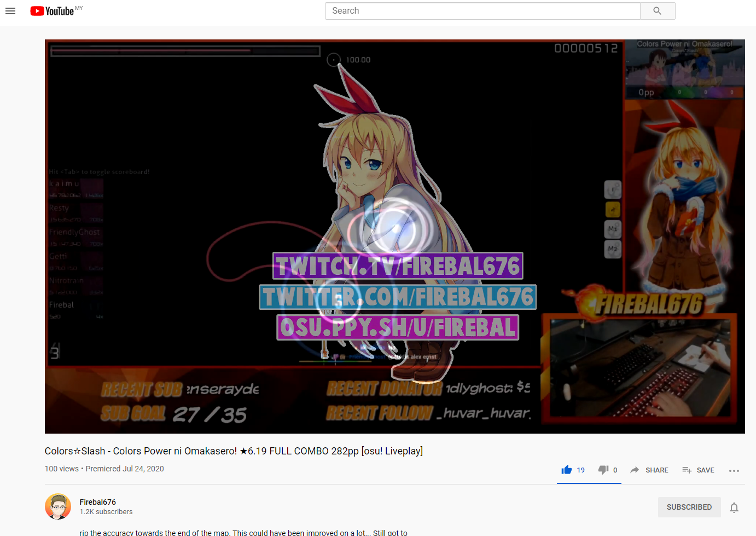Click the SUBSCRIBED button

pyautogui.click(x=689, y=507)
